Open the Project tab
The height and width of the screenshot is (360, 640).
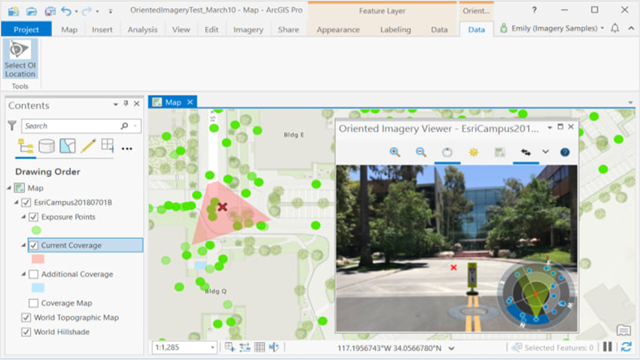(26, 29)
